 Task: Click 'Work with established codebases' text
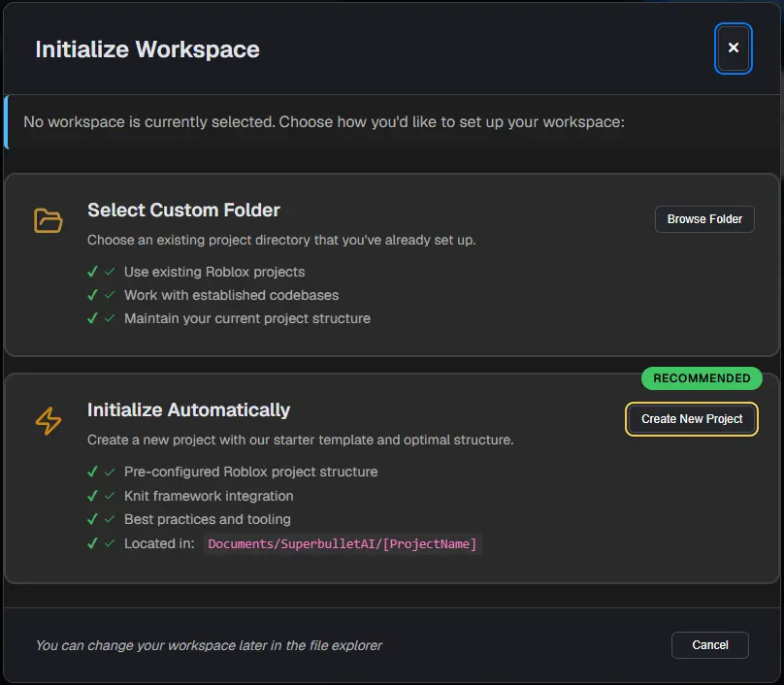(232, 295)
